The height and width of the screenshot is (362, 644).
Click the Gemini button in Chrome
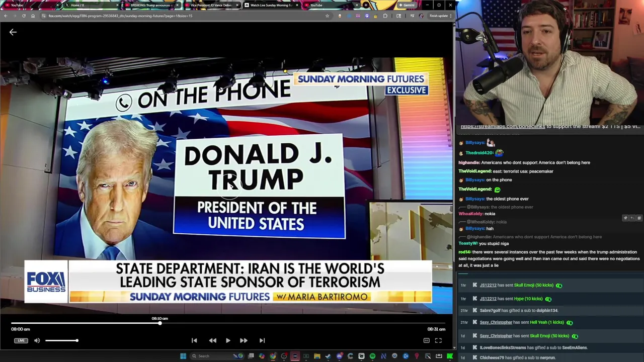[x=407, y=5]
